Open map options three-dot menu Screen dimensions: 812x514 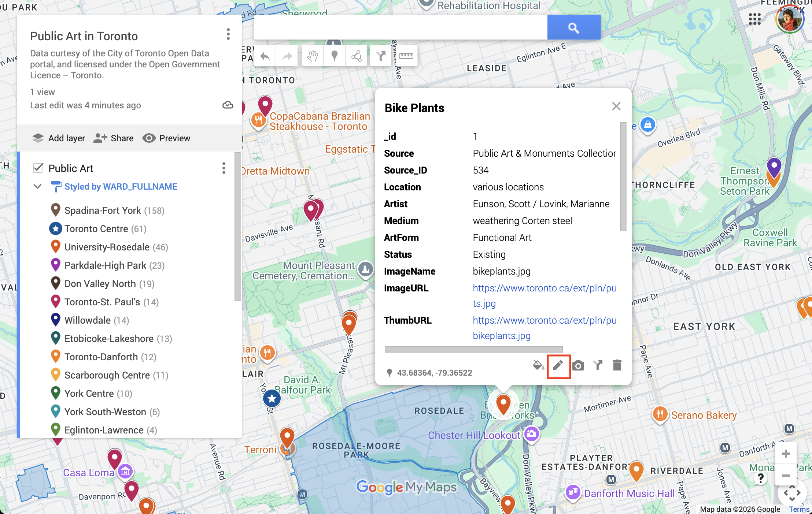tap(228, 34)
